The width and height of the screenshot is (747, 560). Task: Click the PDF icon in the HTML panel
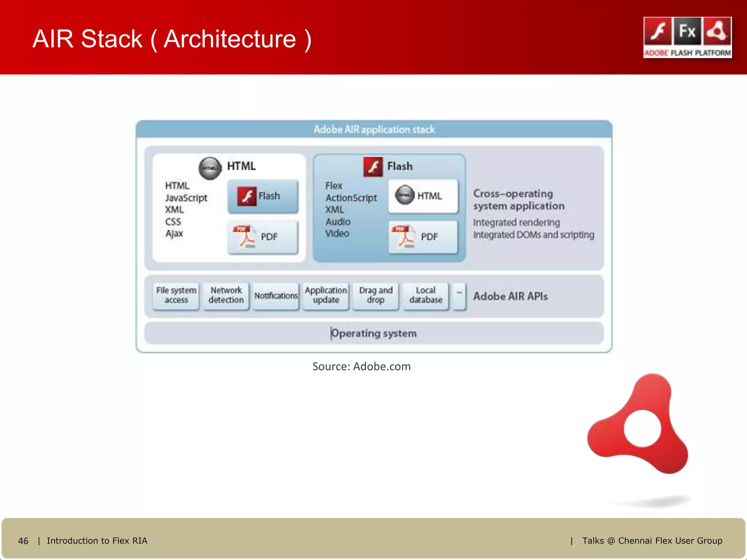click(244, 237)
